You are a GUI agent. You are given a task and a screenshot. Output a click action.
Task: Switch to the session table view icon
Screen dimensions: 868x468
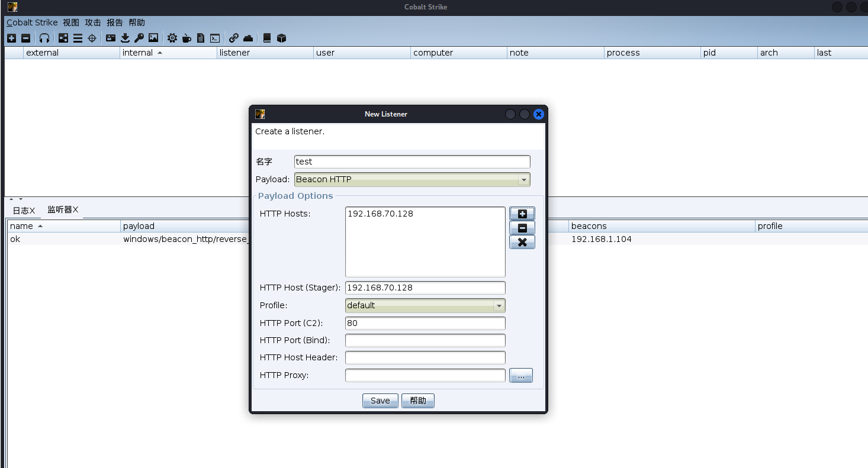coord(78,38)
